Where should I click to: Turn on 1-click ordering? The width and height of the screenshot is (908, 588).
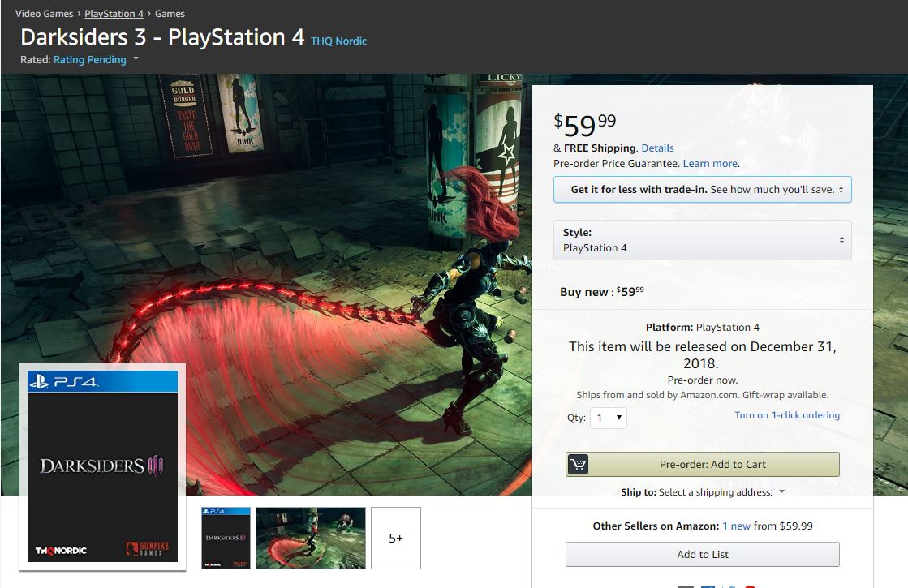(x=786, y=415)
